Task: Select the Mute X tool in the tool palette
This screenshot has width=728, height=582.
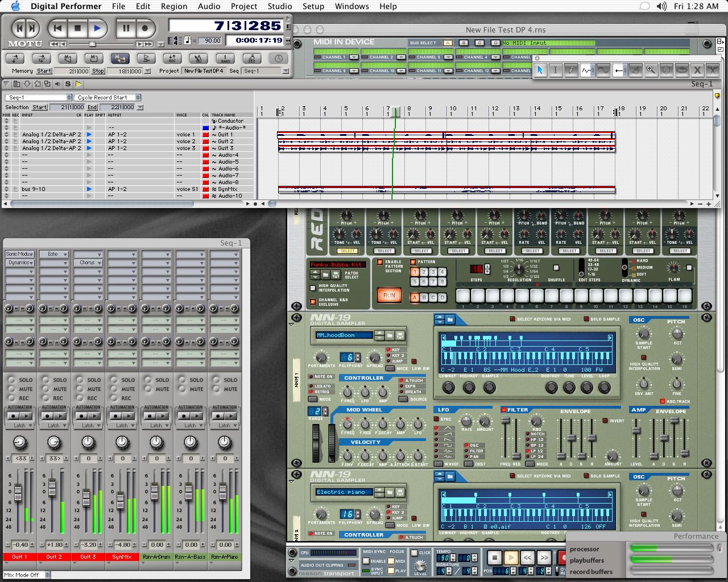Action: click(697, 70)
